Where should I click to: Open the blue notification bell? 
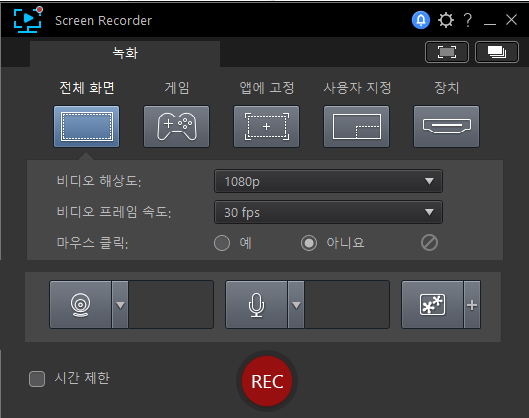[421, 20]
